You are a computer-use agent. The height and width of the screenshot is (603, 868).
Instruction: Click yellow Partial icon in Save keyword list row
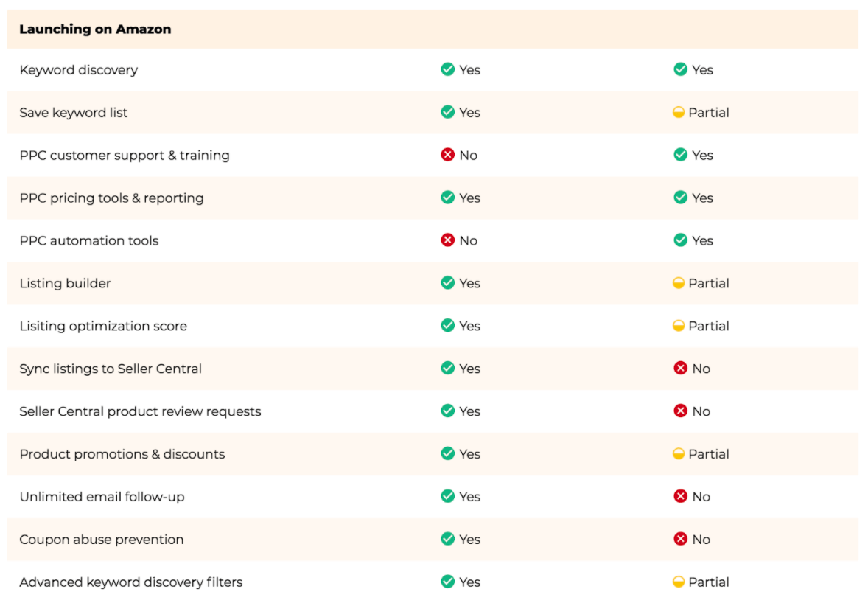click(x=678, y=112)
